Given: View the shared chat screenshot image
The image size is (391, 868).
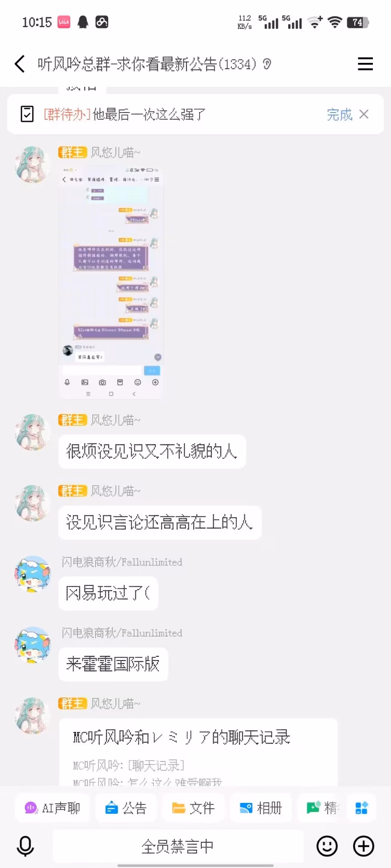Looking at the screenshot, I should point(111,282).
